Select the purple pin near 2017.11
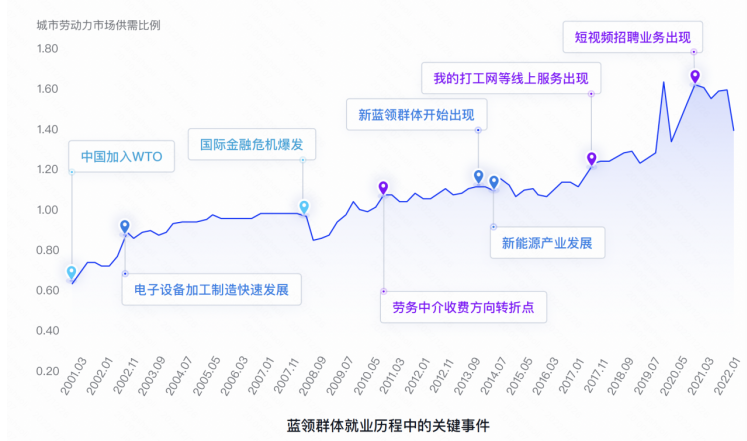 pos(591,159)
